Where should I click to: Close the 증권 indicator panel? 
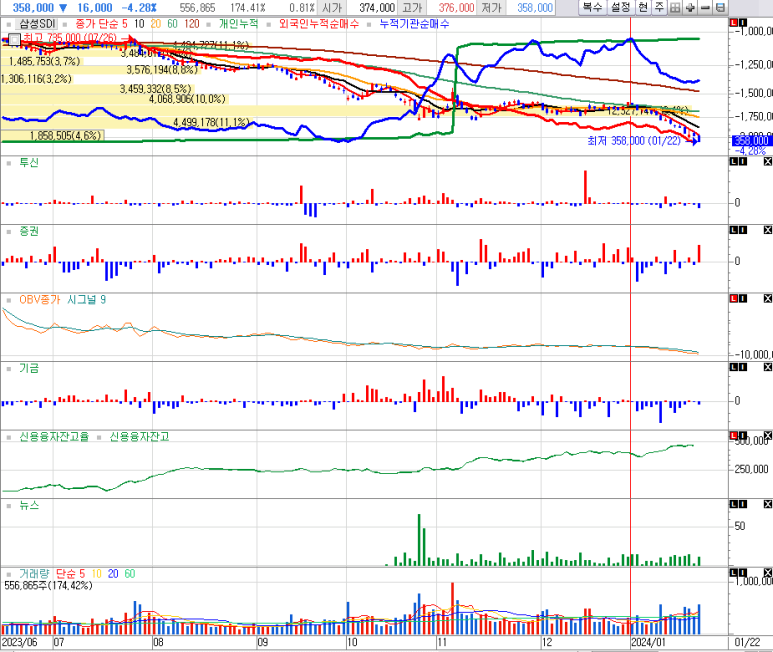pyautogui.click(x=768, y=230)
